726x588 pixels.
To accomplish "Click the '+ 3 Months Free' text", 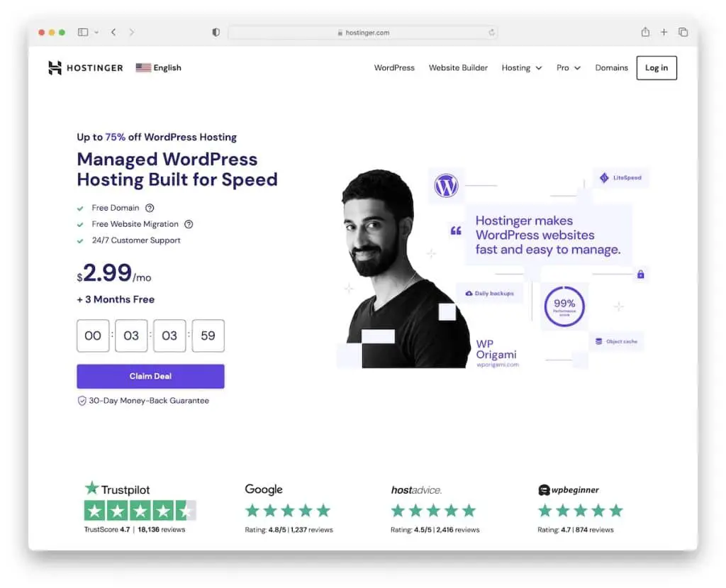I will click(x=116, y=299).
